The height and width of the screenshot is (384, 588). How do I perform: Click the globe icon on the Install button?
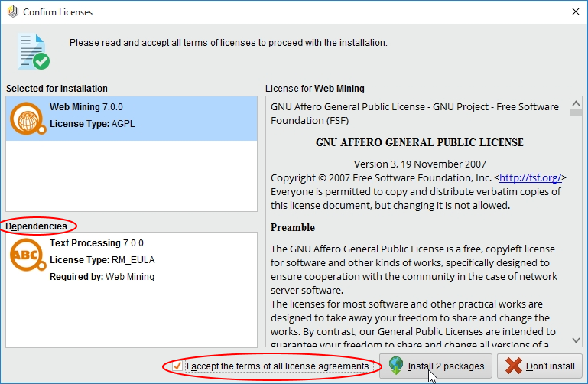395,366
